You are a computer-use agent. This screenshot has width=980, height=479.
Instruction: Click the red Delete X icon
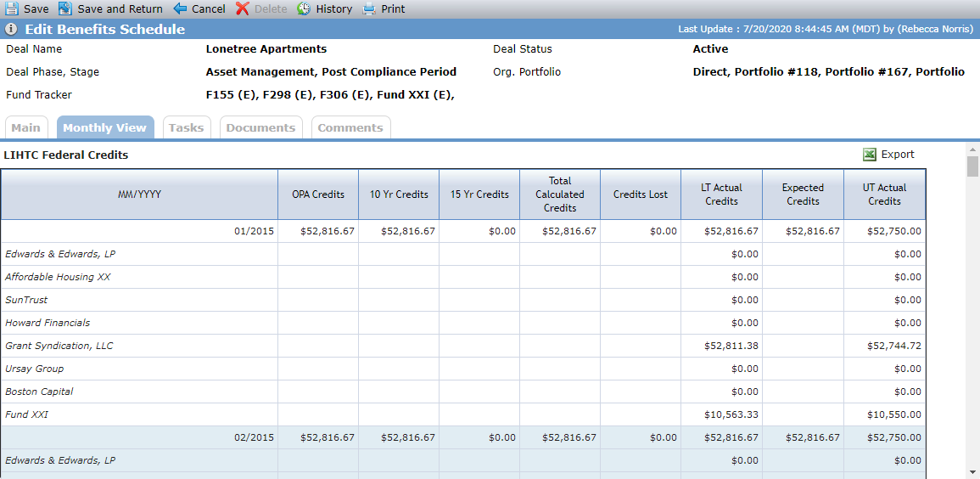[243, 8]
